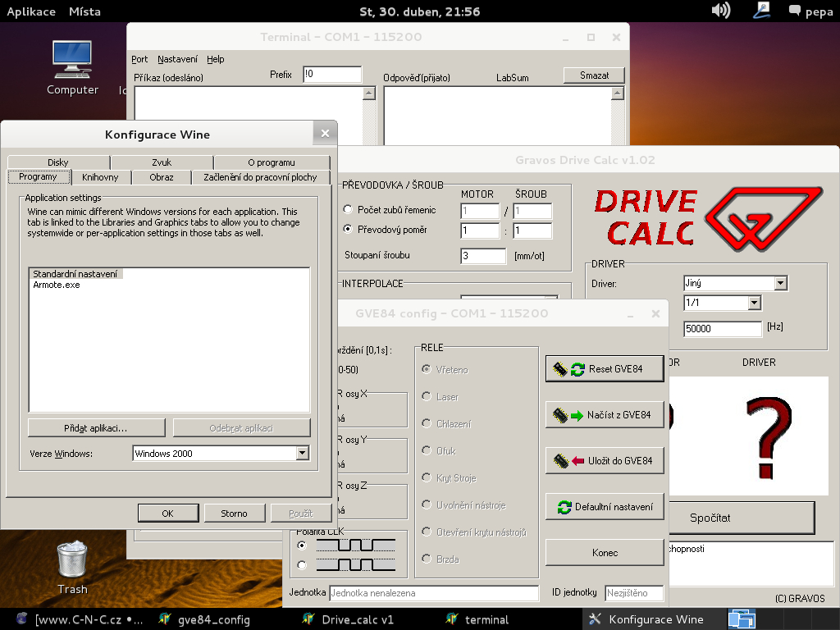
Task: Click Konec button in GVE84 config
Action: 605,552
